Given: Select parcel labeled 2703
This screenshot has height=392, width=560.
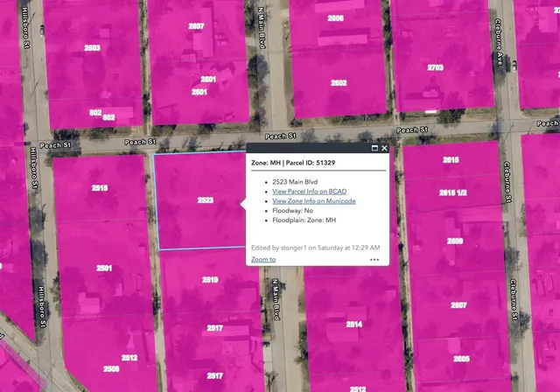Looking at the screenshot, I should point(435,67).
